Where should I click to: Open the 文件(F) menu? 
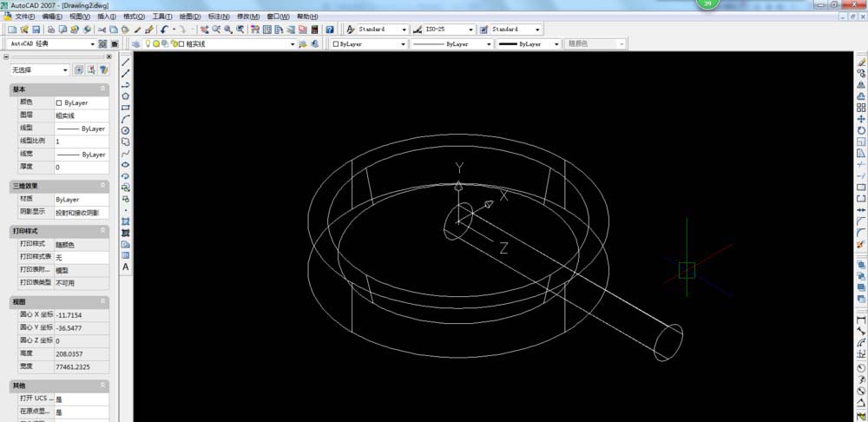[25, 16]
